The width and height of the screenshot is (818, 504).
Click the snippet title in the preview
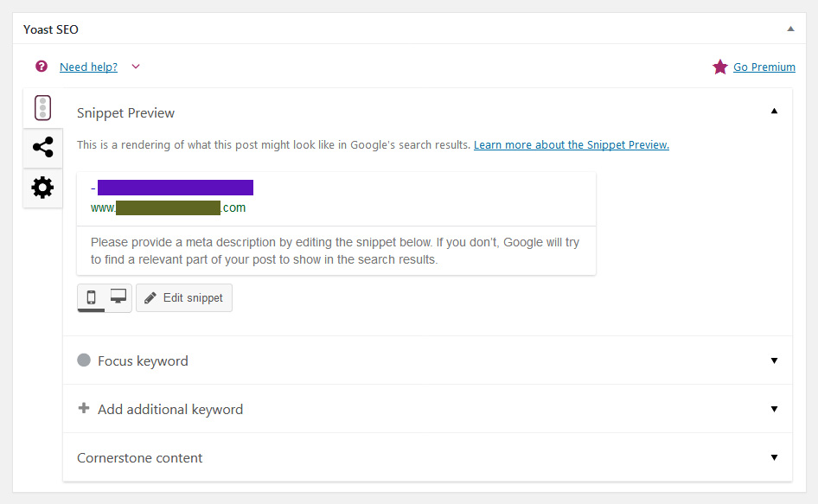pyautogui.click(x=172, y=188)
